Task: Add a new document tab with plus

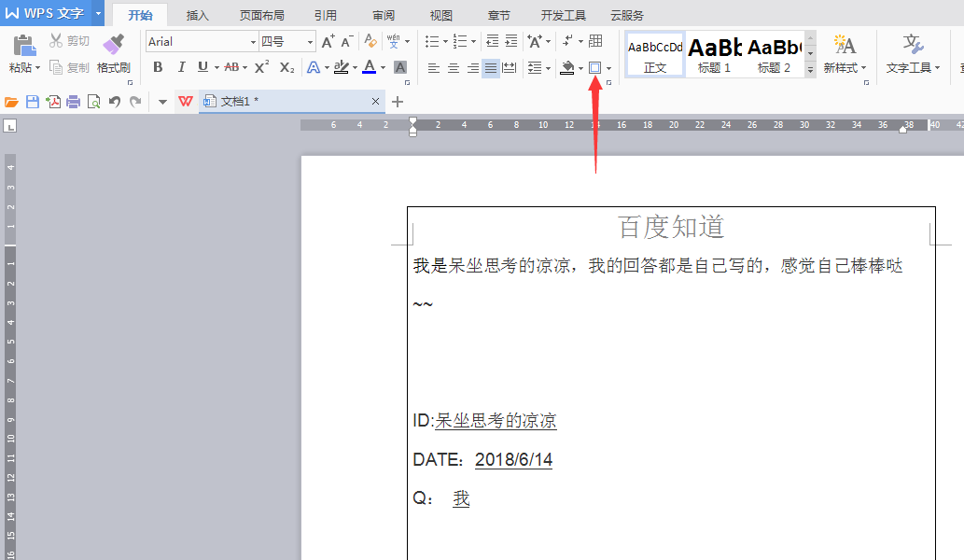Action: [398, 102]
